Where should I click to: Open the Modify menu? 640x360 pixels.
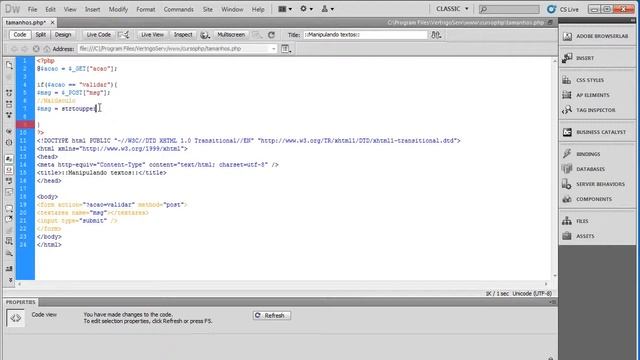118,9
